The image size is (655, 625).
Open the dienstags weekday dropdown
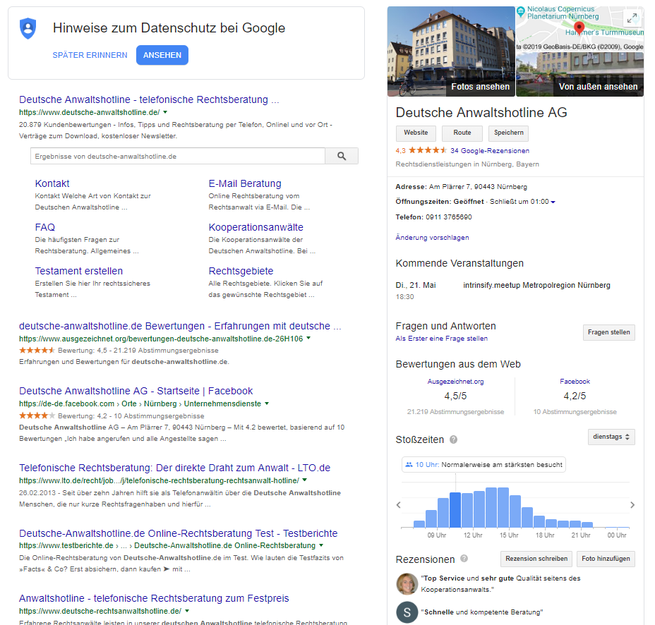611,437
